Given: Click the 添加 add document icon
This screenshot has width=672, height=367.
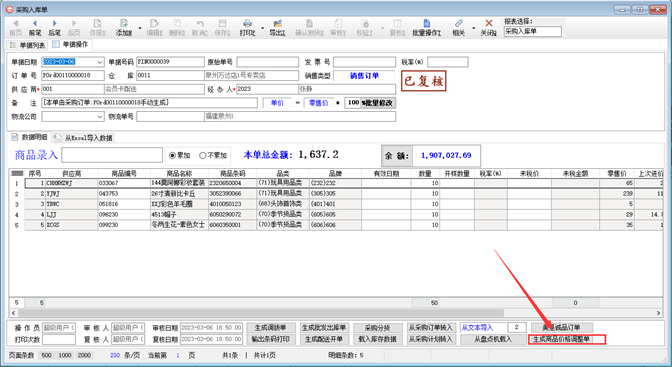Looking at the screenshot, I should (124, 24).
